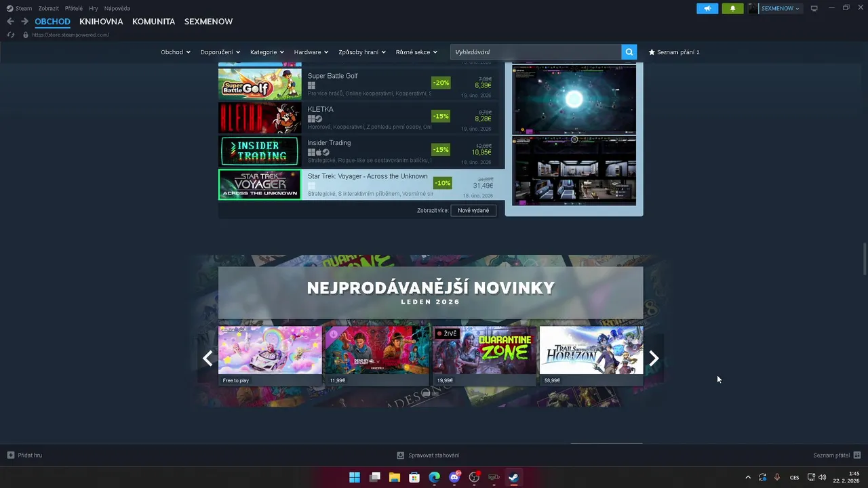
Task: Open the Free to play carousel card
Action: pos(270,356)
